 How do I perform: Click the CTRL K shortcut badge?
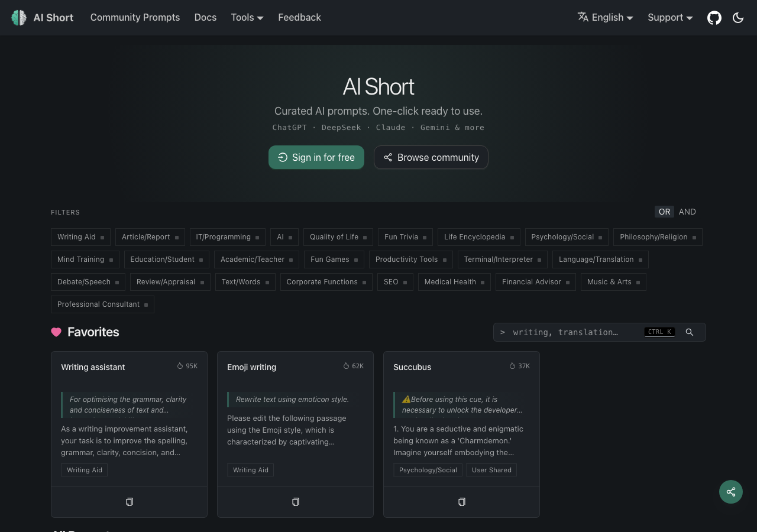click(659, 332)
